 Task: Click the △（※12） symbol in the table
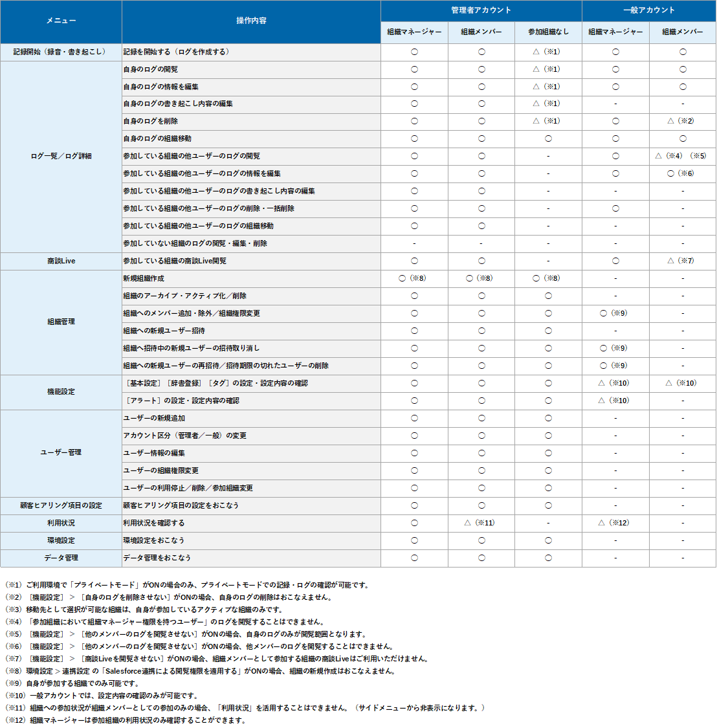613,523
